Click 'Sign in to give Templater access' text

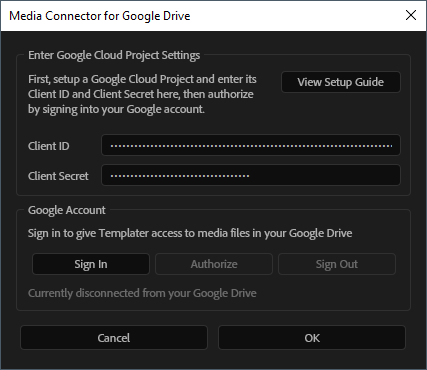point(190,233)
